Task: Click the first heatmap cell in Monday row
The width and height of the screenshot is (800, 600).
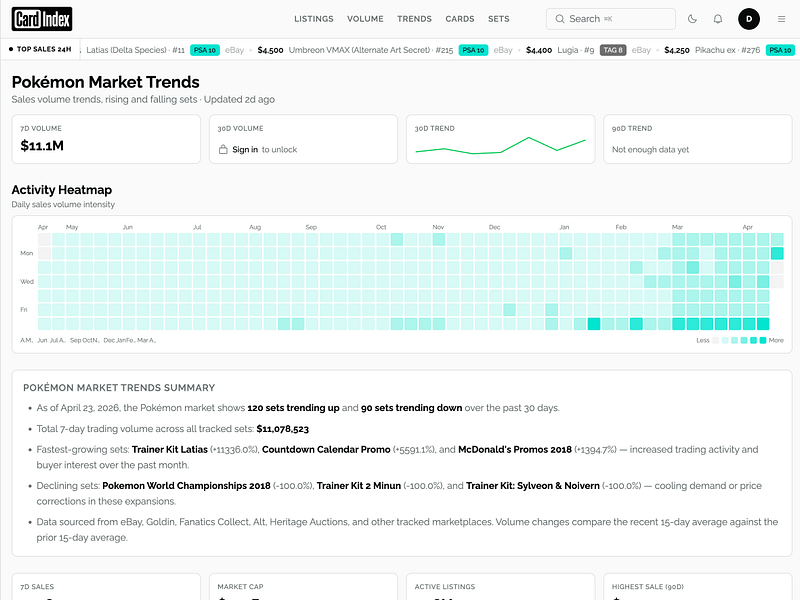Action: 44,253
